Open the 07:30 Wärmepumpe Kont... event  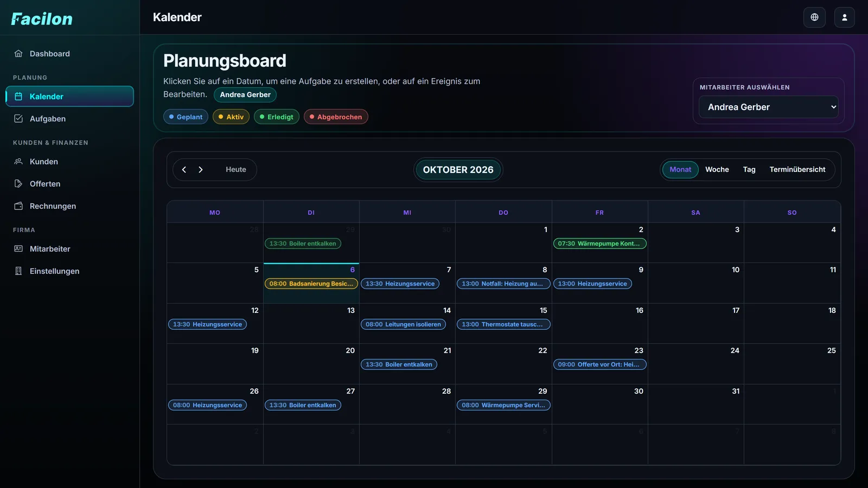pos(599,243)
